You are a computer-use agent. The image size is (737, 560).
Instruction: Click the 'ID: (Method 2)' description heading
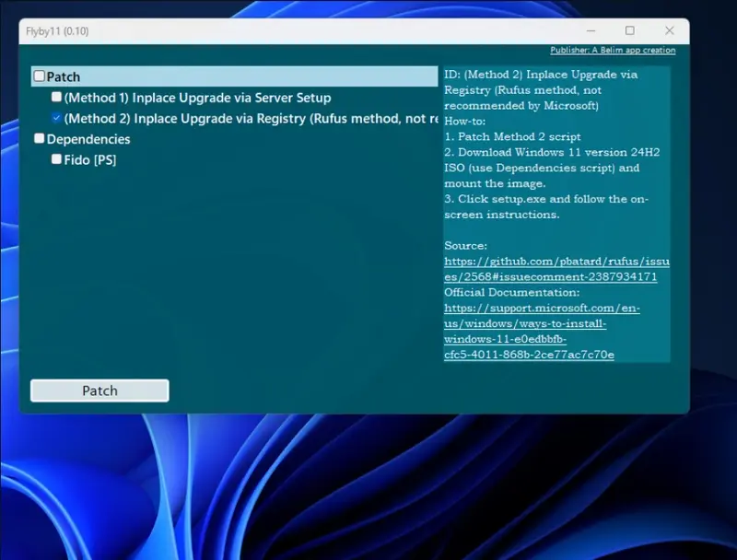541,89
